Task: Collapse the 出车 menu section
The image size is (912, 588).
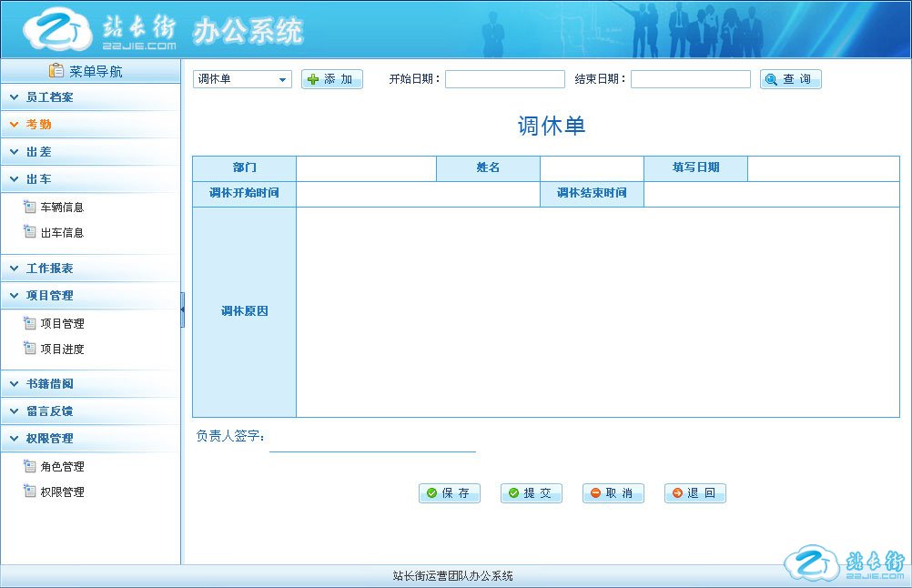Action: 38,179
